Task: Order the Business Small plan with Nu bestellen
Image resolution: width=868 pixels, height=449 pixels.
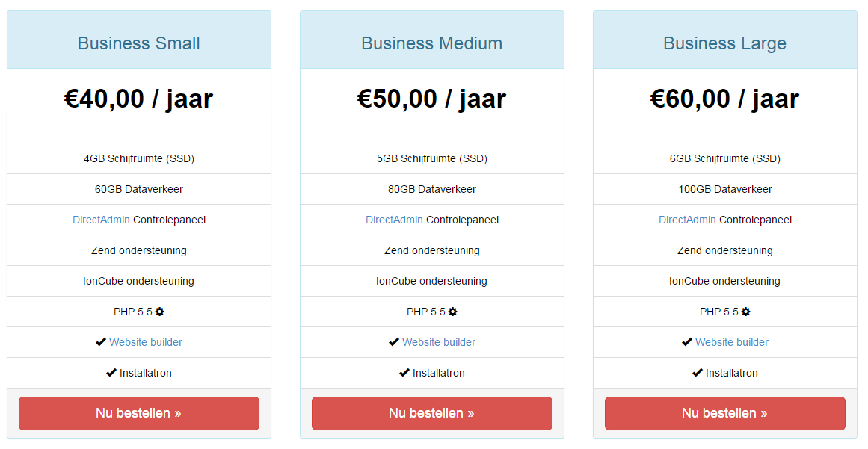Action: (139, 414)
